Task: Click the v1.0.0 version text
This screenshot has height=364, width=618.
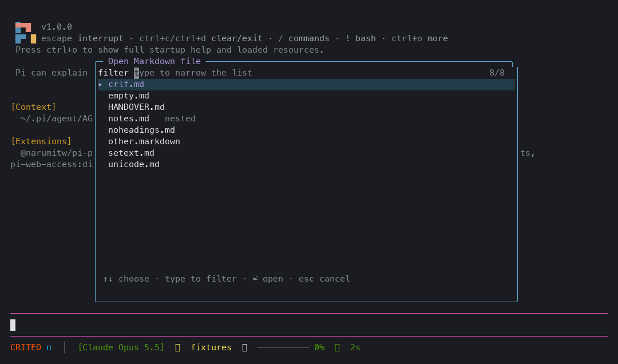Action: 56,27
